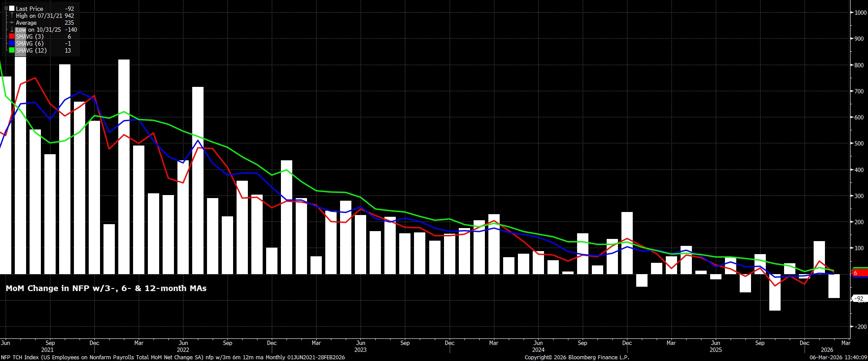Image resolution: width=868 pixels, height=361 pixels.
Task: Select the High marker icon in legend
Action: 12,16
